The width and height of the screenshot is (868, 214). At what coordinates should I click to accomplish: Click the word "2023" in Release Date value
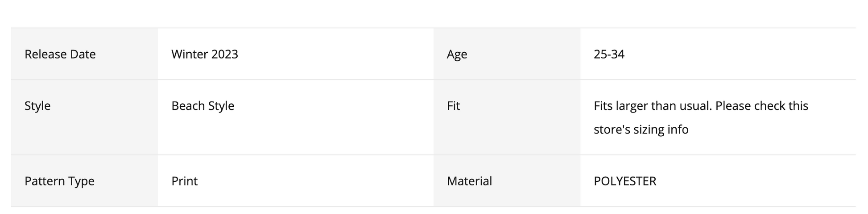point(224,54)
